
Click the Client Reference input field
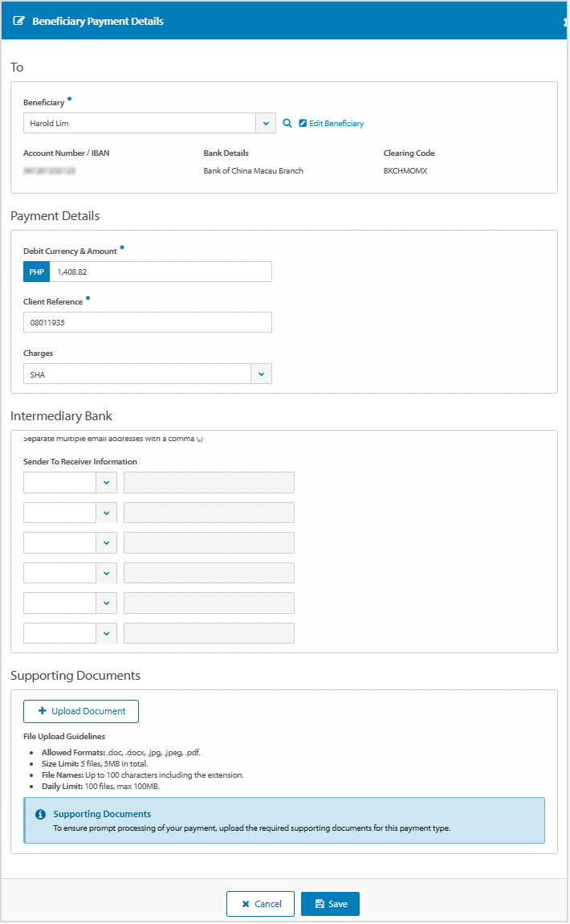(147, 321)
